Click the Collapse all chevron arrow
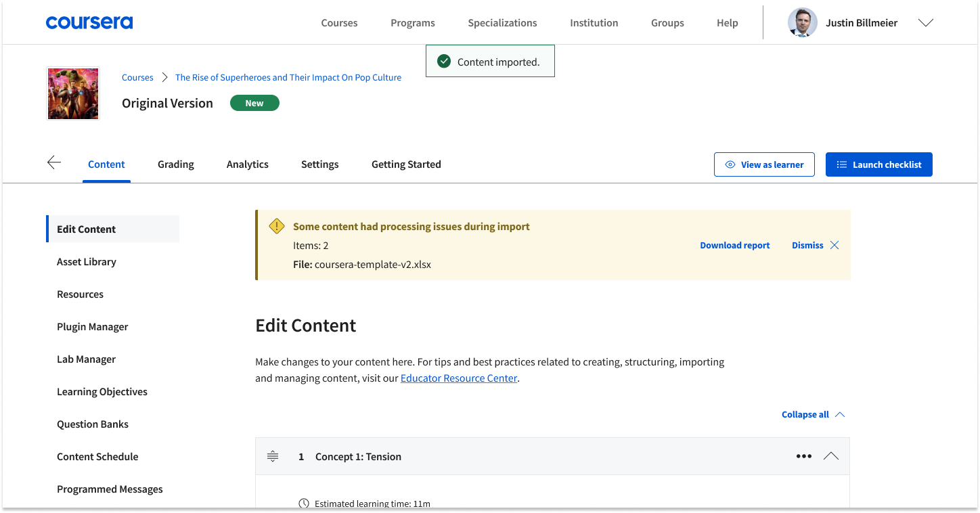 (840, 414)
